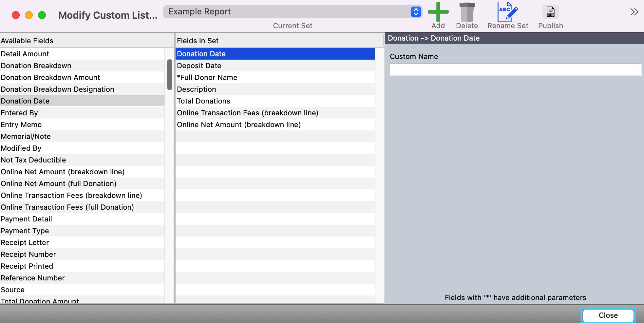644x323 pixels.
Task: Click the Publish document icon
Action: (x=550, y=12)
